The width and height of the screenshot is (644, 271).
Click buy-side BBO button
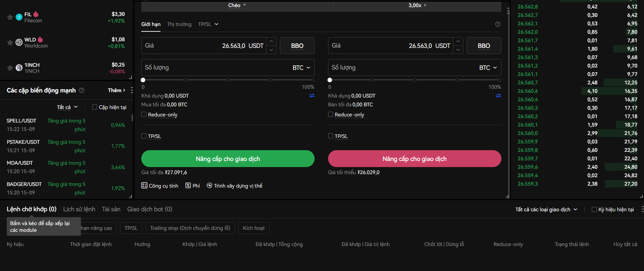click(x=297, y=46)
